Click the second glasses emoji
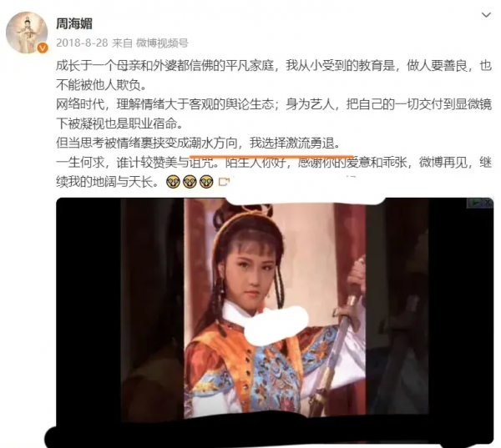The height and width of the screenshot is (448, 501). (190, 182)
